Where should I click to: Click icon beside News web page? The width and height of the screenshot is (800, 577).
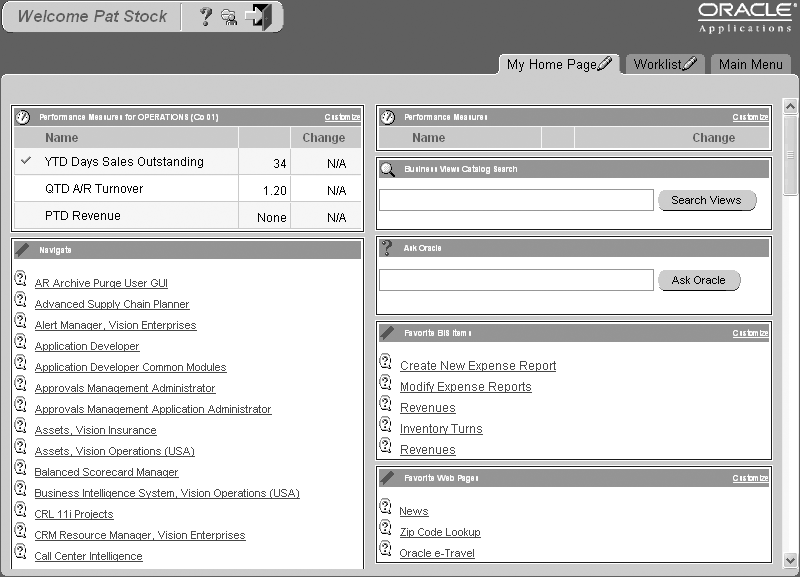pos(386,507)
